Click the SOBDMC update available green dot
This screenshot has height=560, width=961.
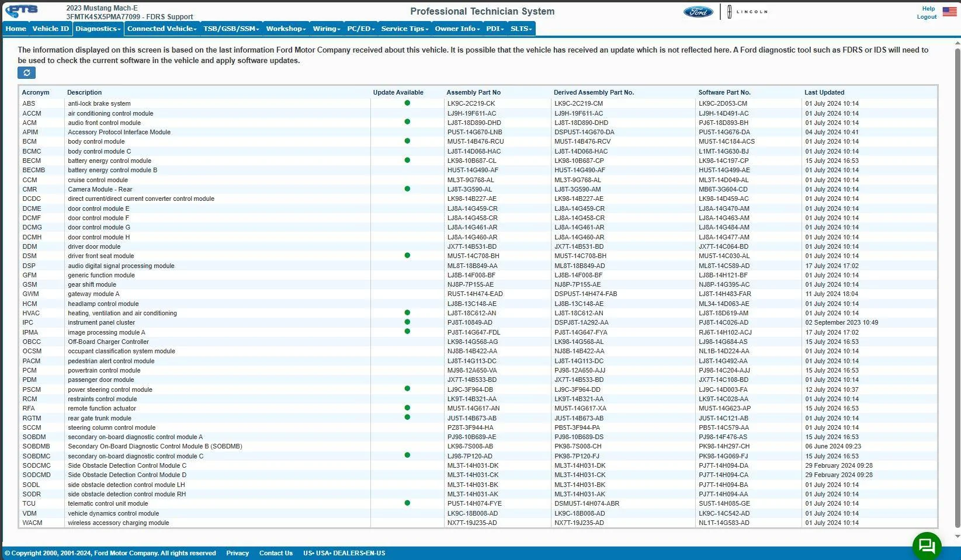[x=407, y=455]
